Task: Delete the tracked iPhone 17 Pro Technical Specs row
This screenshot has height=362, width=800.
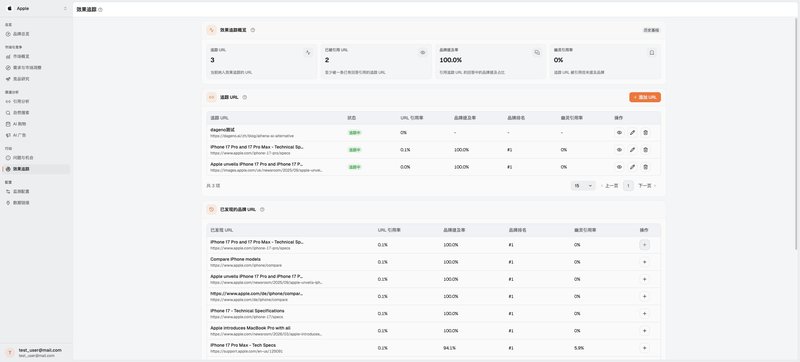Action: coord(645,150)
